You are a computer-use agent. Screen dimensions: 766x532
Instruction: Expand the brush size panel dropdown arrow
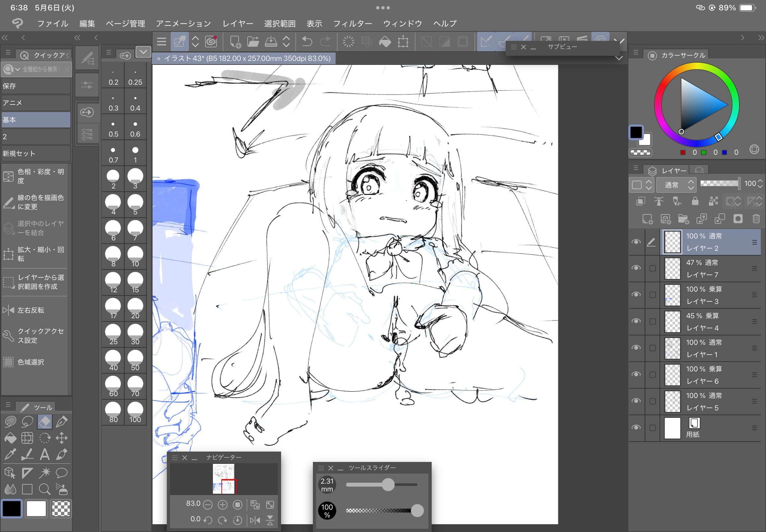pyautogui.click(x=143, y=52)
